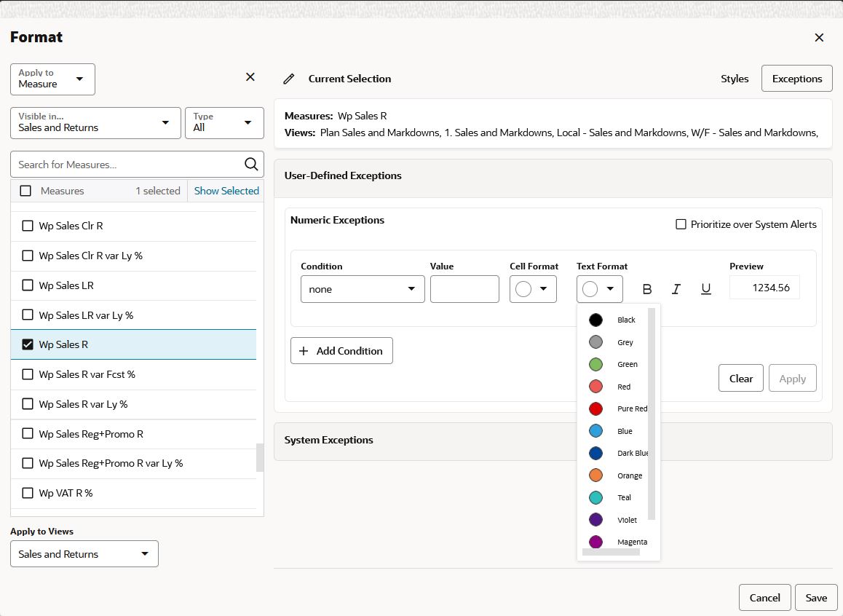Check the Wp Sales LR measure

28,285
